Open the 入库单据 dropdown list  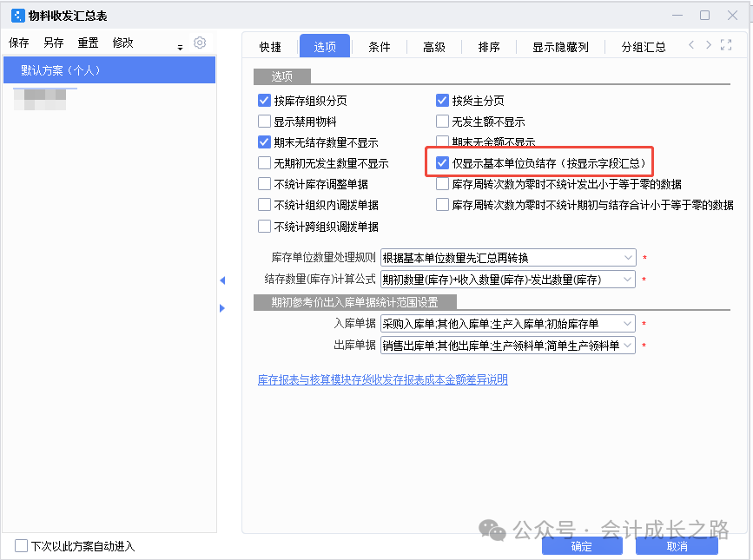point(629,324)
